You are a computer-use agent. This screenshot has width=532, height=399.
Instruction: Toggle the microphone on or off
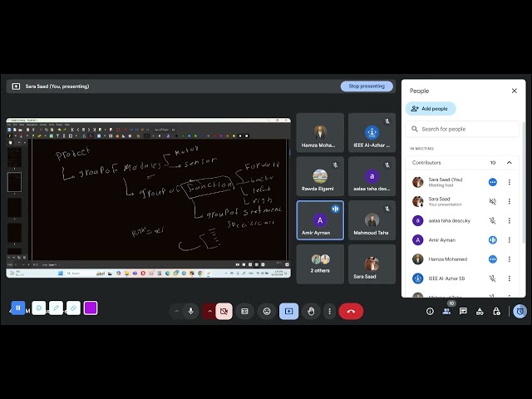[190, 311]
